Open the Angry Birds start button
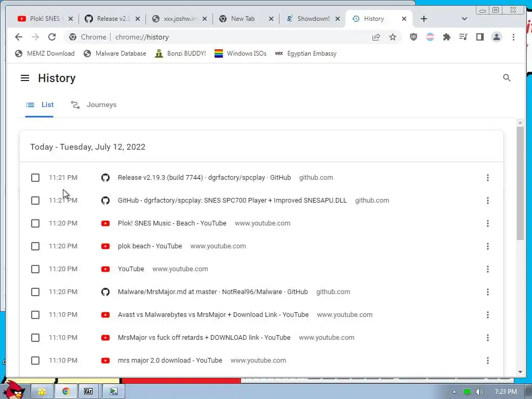 pyautogui.click(x=14, y=389)
